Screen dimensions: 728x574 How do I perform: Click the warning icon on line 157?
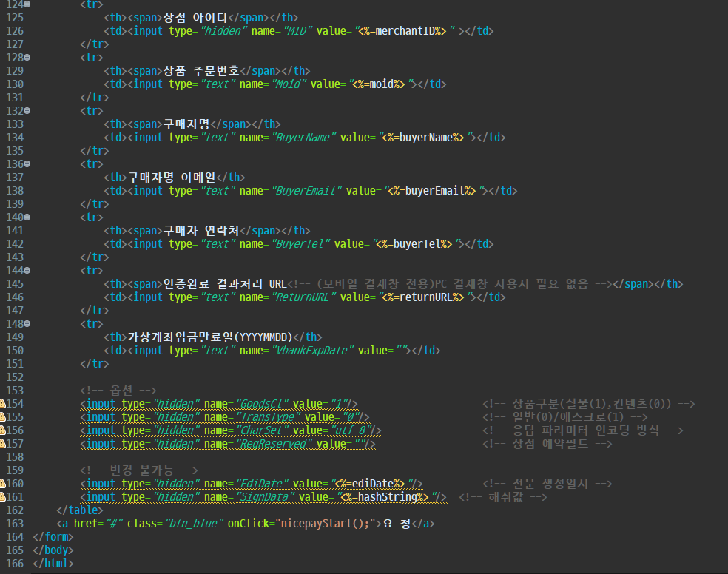pyautogui.click(x=2, y=444)
